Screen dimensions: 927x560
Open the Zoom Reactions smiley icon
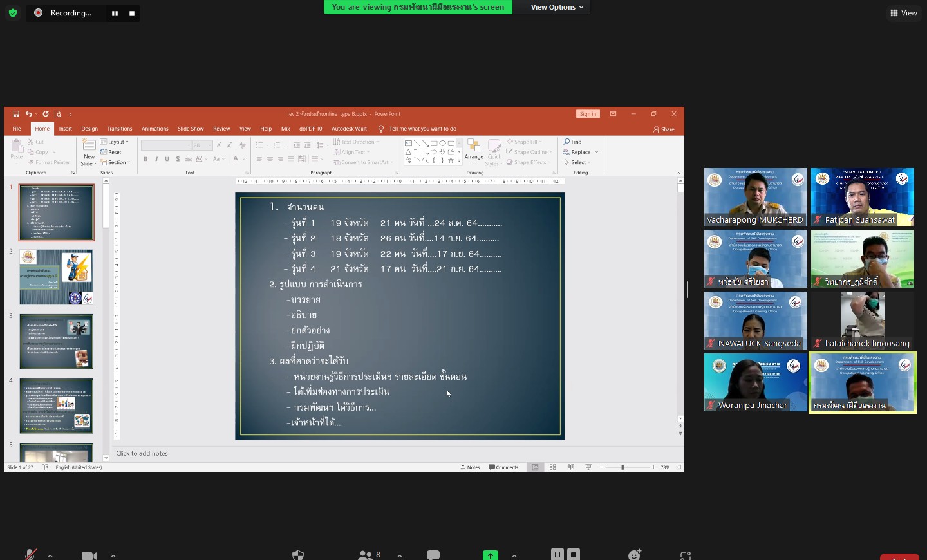point(635,555)
